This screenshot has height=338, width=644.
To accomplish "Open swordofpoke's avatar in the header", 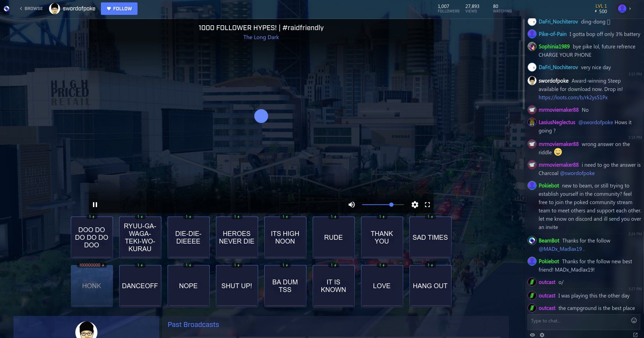I will tap(55, 9).
